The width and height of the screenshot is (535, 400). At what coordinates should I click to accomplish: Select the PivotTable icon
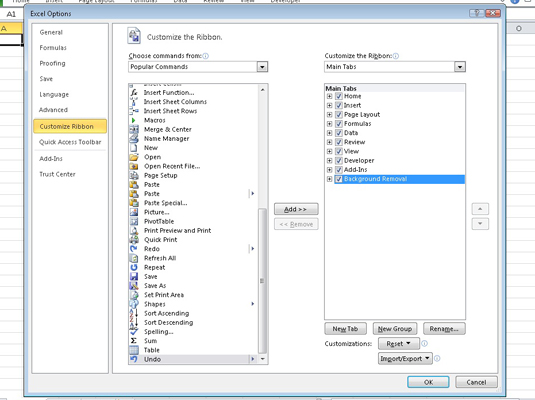[x=134, y=221]
